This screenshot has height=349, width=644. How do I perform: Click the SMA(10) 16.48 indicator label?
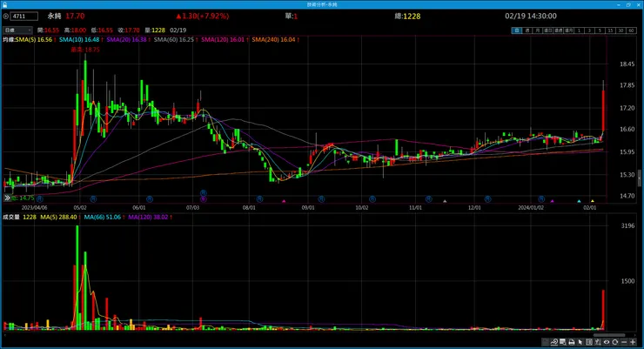pos(80,39)
